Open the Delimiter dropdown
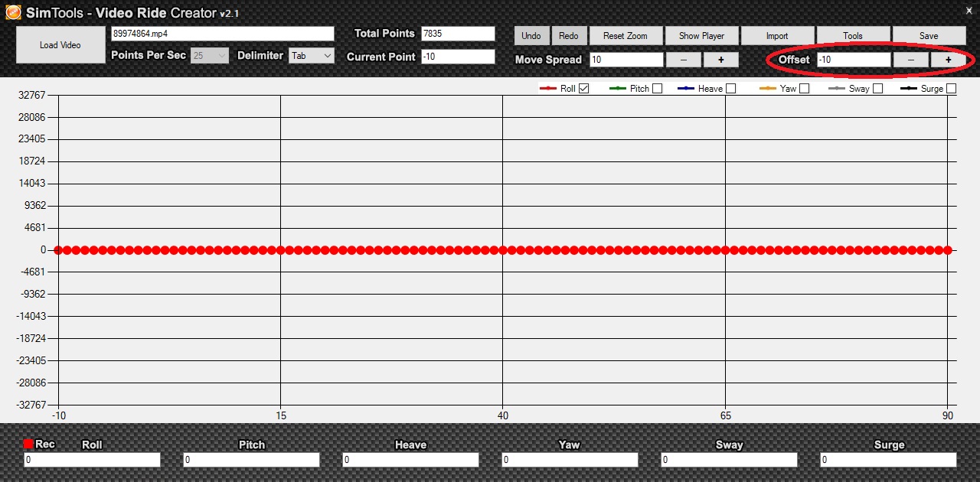Image resolution: width=980 pixels, height=482 pixels. tap(312, 56)
